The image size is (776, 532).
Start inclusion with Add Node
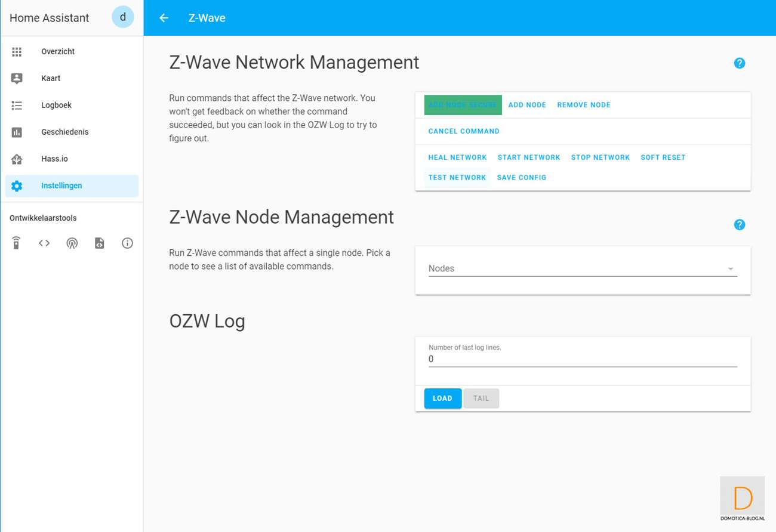point(527,105)
